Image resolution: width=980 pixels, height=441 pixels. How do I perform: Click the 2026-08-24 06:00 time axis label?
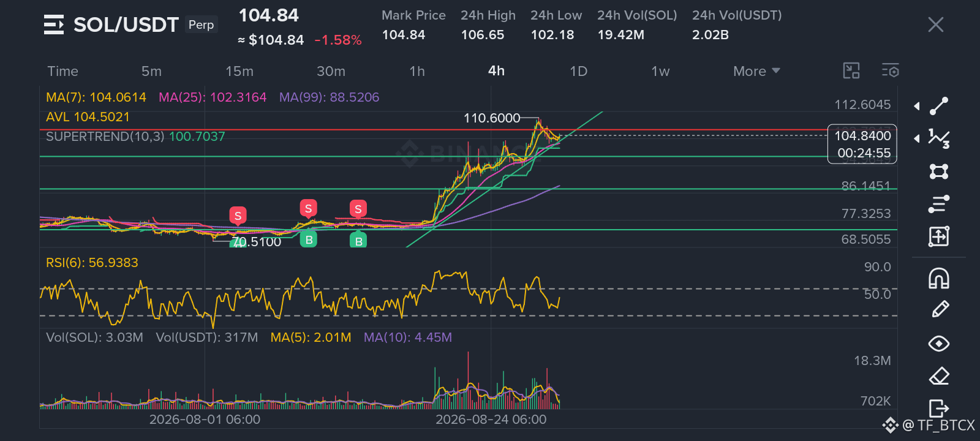click(x=491, y=420)
